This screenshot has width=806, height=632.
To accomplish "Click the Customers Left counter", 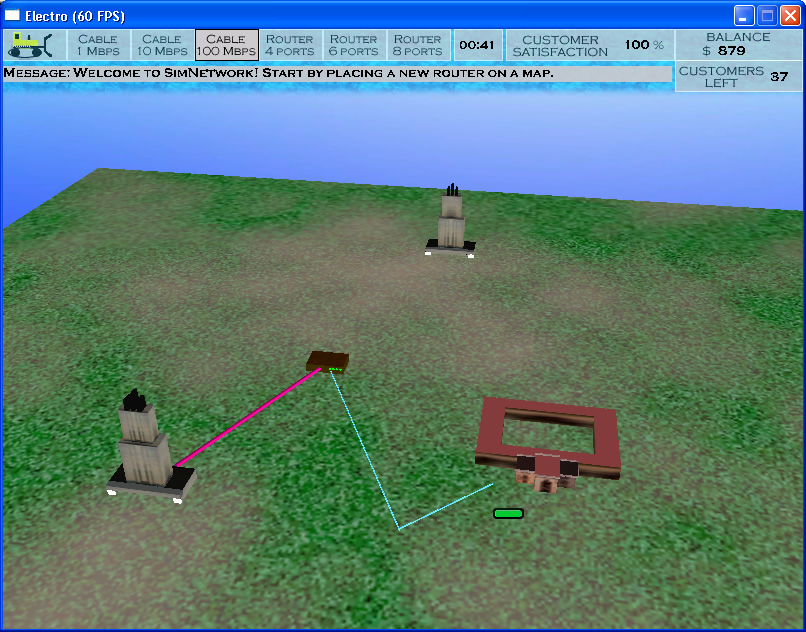I will [738, 77].
